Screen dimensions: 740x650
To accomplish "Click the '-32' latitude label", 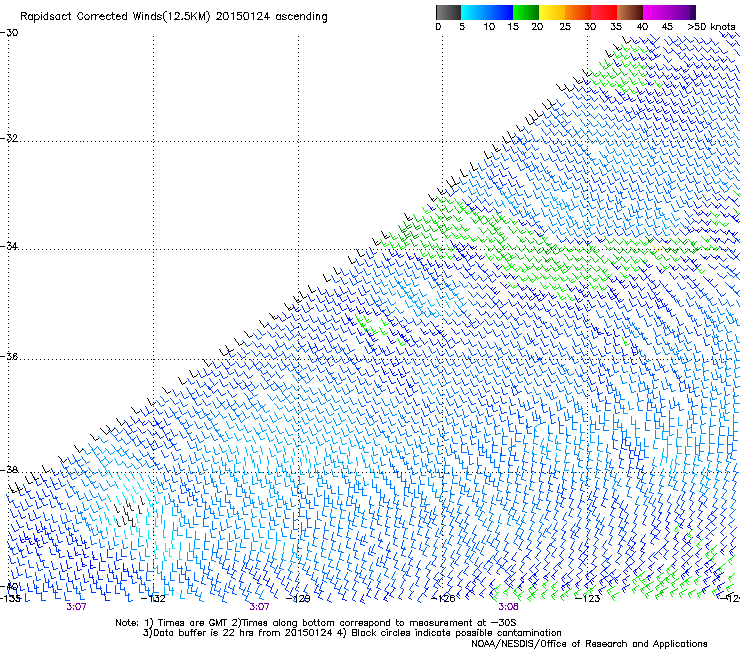I will point(9,138).
